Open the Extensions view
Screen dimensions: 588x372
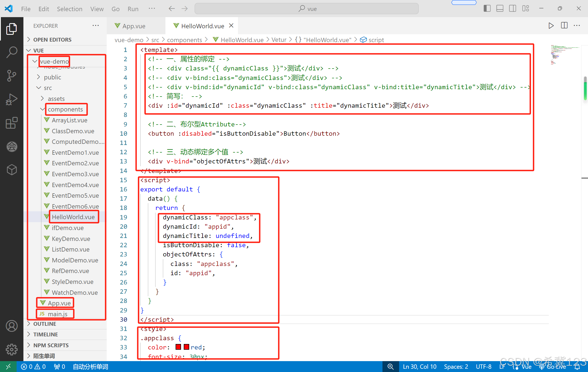[x=12, y=123]
